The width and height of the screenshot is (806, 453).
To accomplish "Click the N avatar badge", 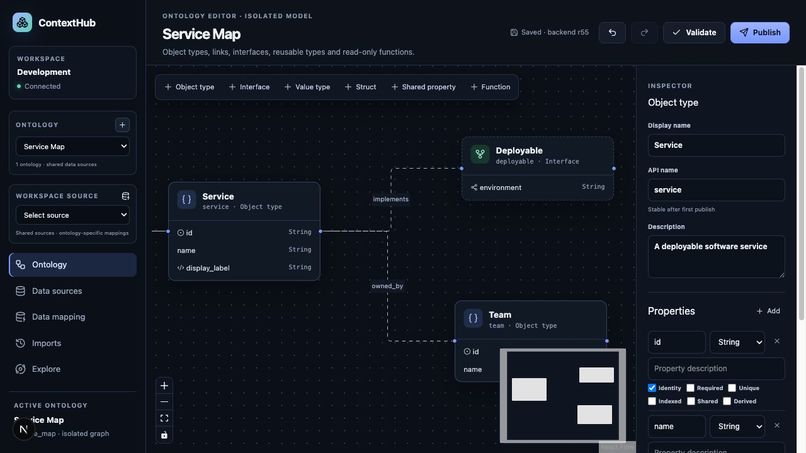I will pos(23,429).
